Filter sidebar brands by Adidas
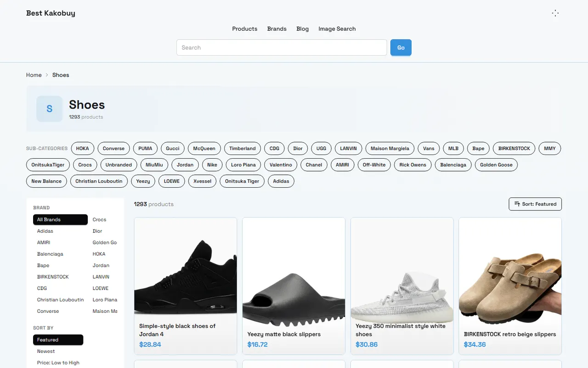588x368 pixels. pyautogui.click(x=60, y=231)
